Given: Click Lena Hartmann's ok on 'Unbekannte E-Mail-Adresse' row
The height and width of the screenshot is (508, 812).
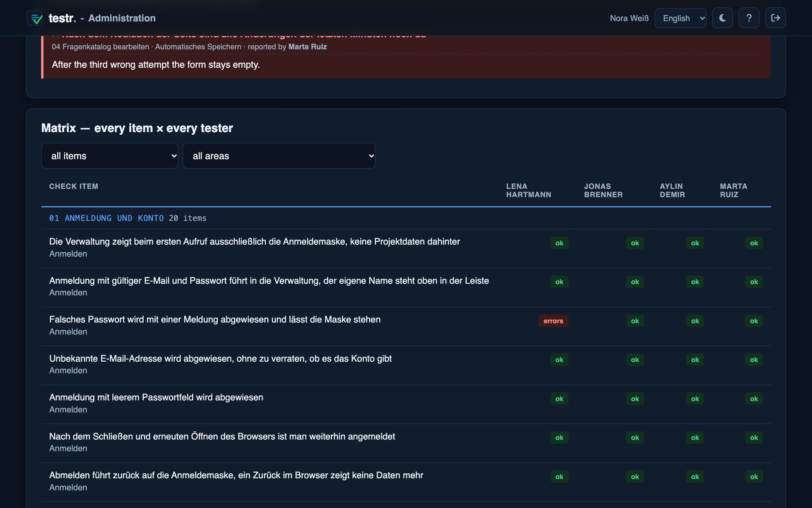Looking at the screenshot, I should [x=559, y=360].
